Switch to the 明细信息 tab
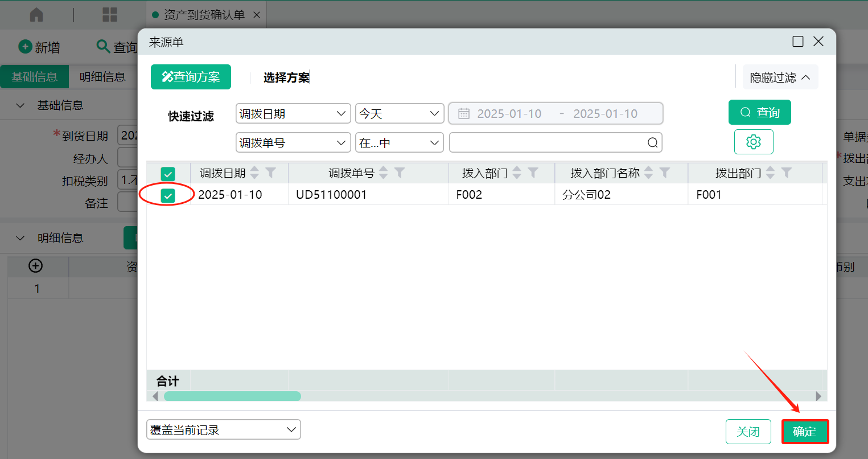The width and height of the screenshot is (868, 459). tap(102, 77)
